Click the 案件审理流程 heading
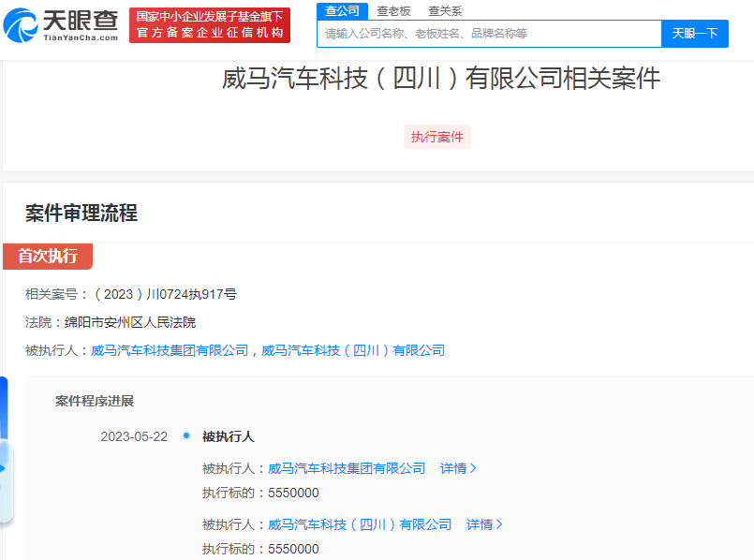 tap(81, 213)
